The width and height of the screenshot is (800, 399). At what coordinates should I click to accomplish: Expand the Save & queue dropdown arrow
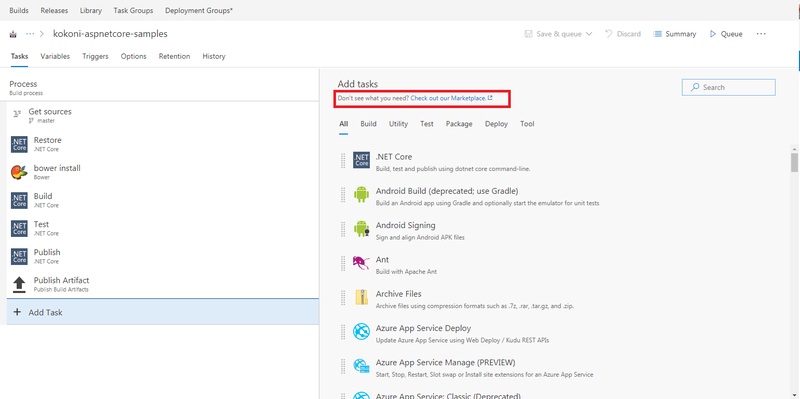[x=589, y=34]
